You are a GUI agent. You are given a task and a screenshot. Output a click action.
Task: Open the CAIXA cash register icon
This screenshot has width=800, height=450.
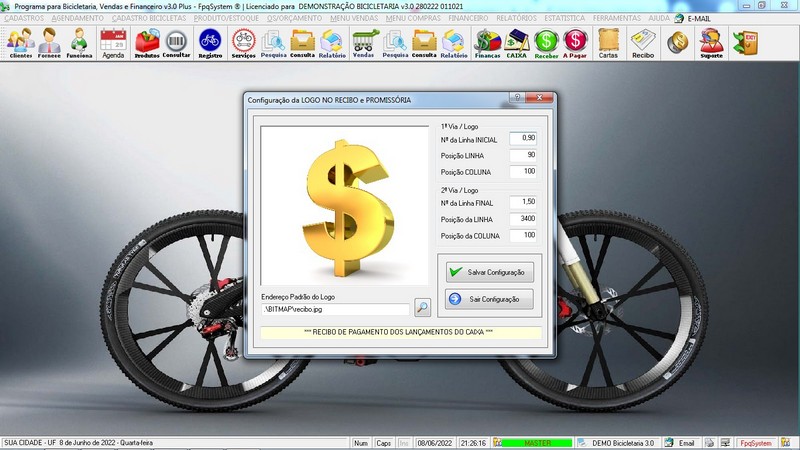click(516, 43)
